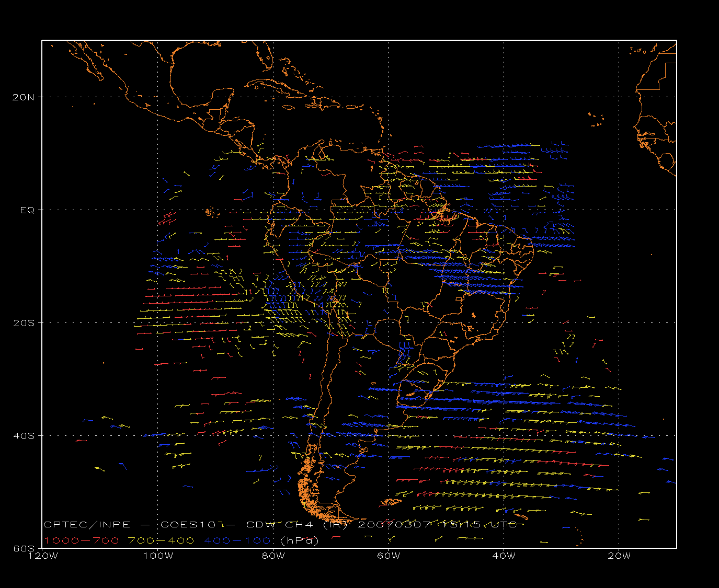The image size is (719, 588).
Task: Click the CPTEC/INPE title text
Action: click(87, 524)
